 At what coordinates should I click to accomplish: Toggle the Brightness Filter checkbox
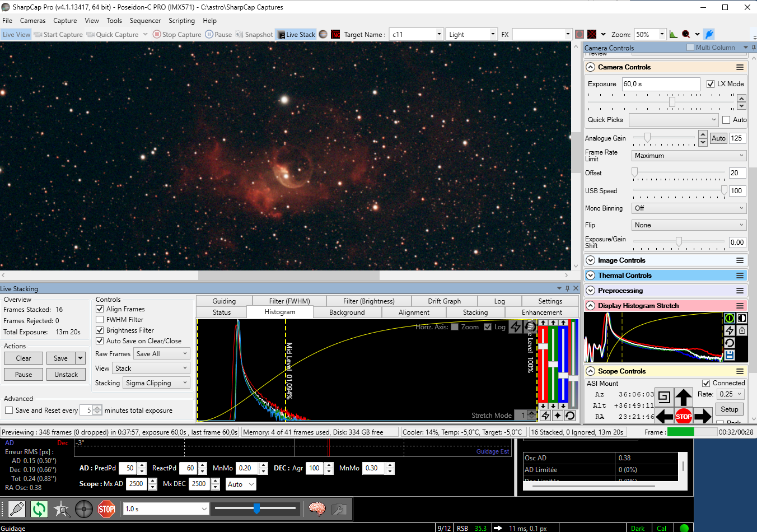pos(100,330)
